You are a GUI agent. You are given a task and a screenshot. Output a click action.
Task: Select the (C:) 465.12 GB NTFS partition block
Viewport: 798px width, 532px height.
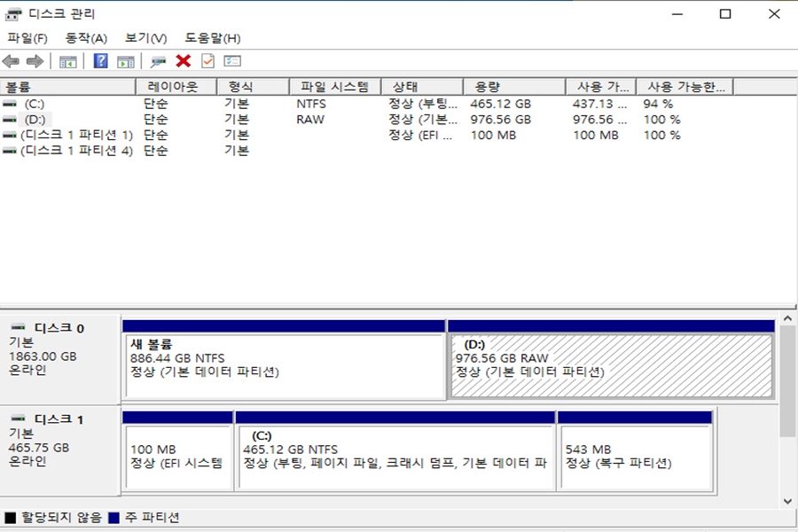pyautogui.click(x=395, y=451)
